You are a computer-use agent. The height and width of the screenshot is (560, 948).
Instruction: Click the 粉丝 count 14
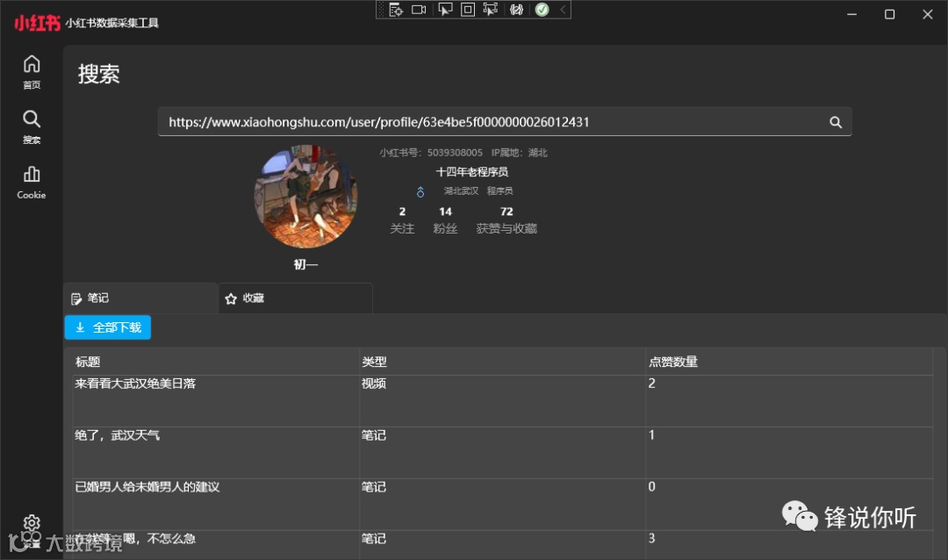445,212
